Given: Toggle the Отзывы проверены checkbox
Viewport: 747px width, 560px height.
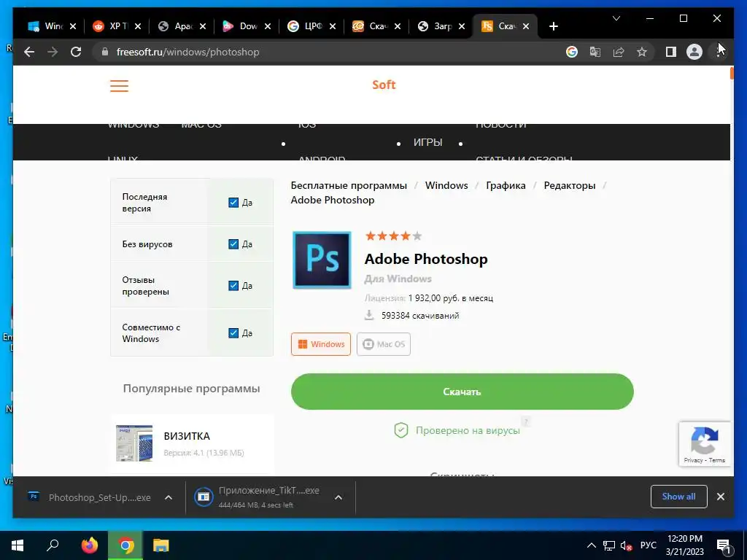Looking at the screenshot, I should point(233,285).
